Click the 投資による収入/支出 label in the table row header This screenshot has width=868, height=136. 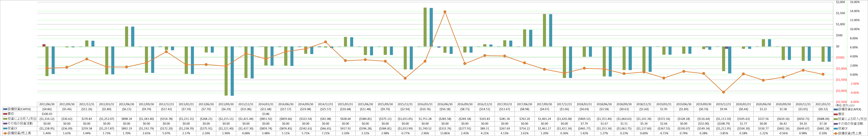coord(22,119)
